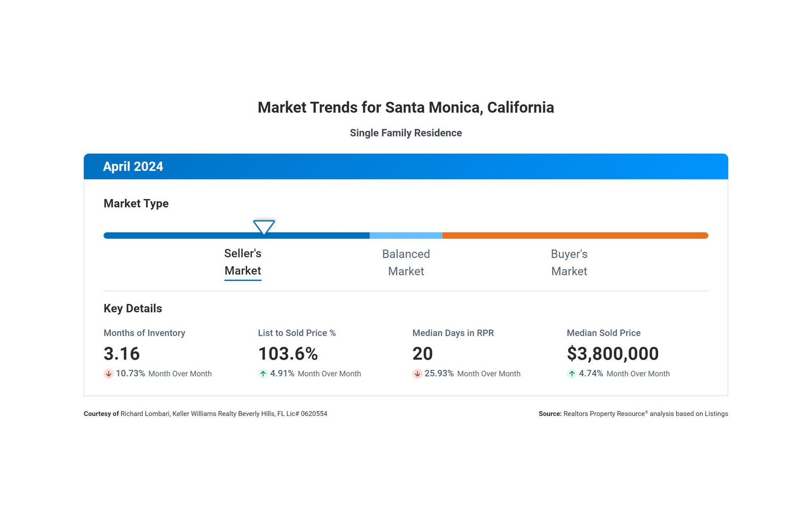The width and height of the screenshot is (812, 512).
Task: Click the red down arrow beside 25.93%
Action: point(417,374)
